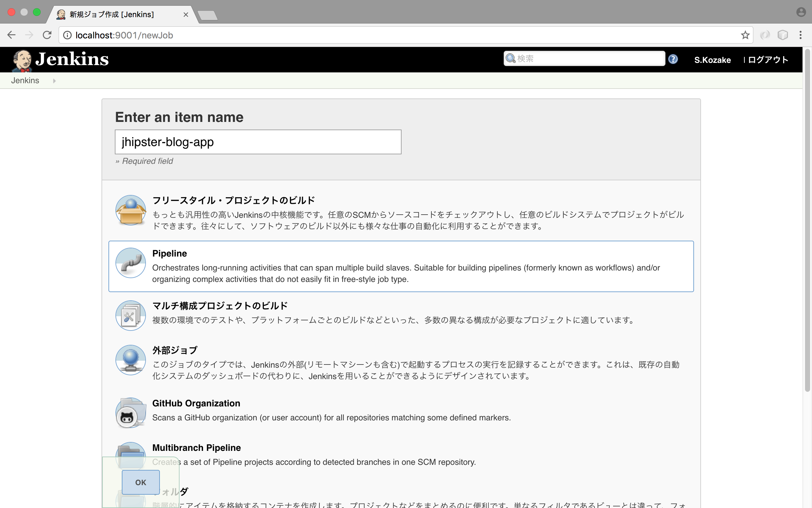The width and height of the screenshot is (812, 508).
Task: Click the 新規ジョブ作成 [Jenkins] browser tab
Action: (x=122, y=15)
